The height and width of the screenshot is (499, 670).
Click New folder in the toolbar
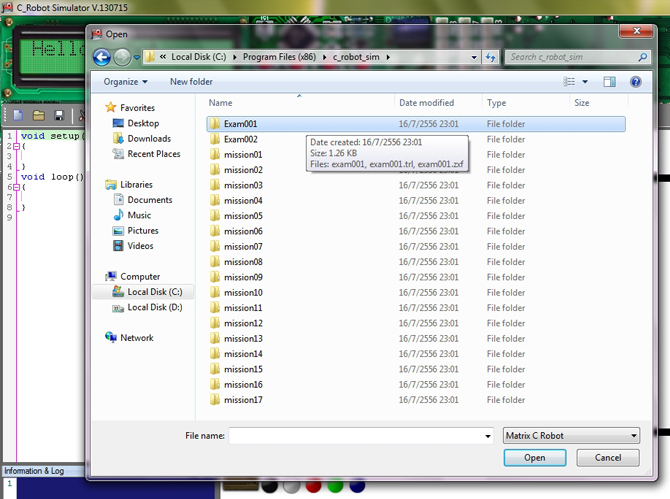point(191,81)
